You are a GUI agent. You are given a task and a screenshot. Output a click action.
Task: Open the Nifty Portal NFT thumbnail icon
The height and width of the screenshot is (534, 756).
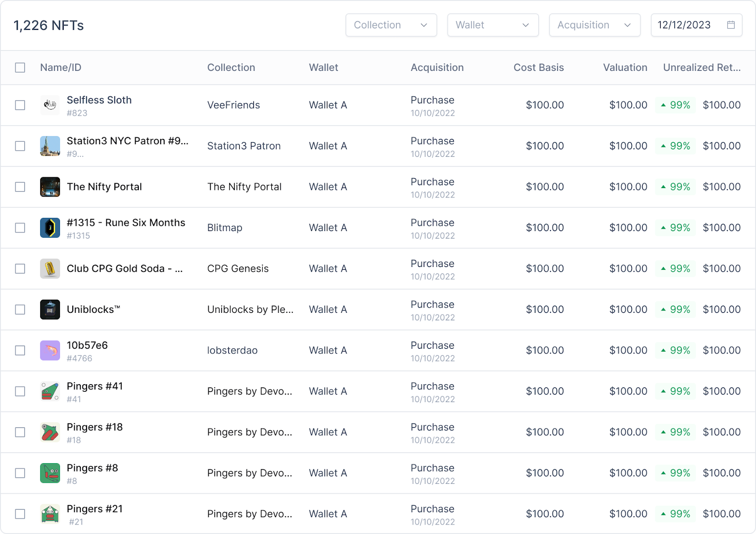click(x=50, y=187)
